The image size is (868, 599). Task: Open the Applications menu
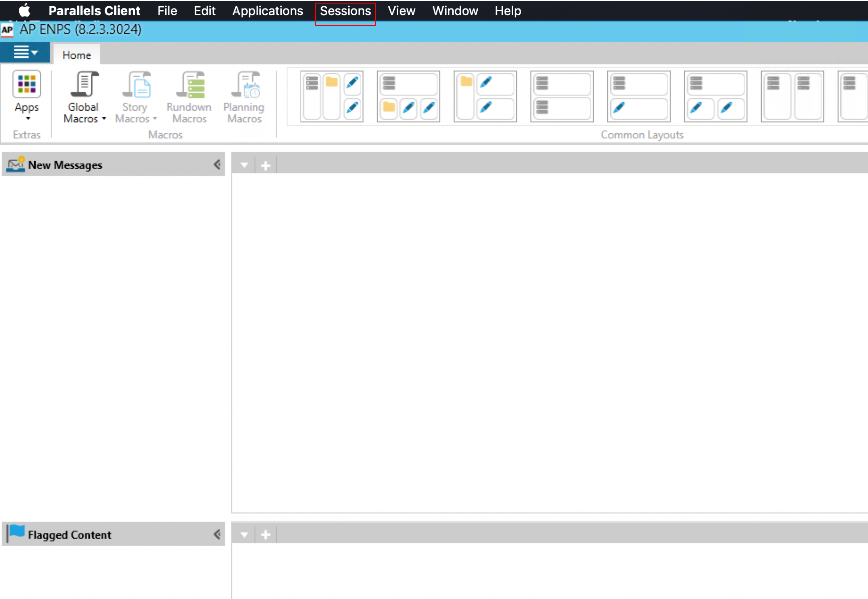267,11
